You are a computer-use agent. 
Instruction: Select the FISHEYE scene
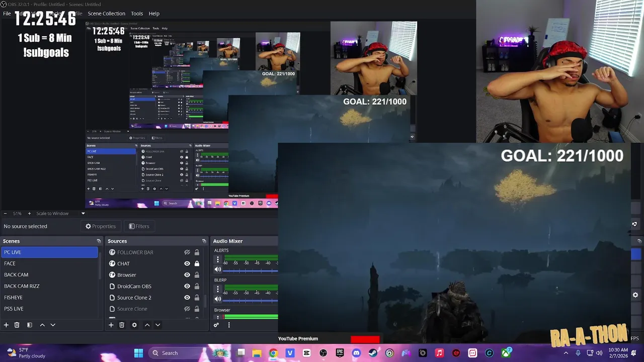pos(49,297)
